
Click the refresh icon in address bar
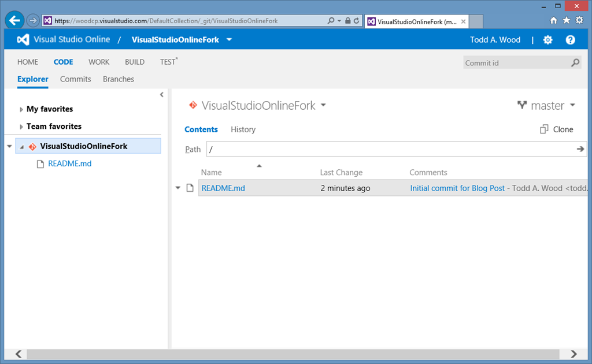pos(356,21)
